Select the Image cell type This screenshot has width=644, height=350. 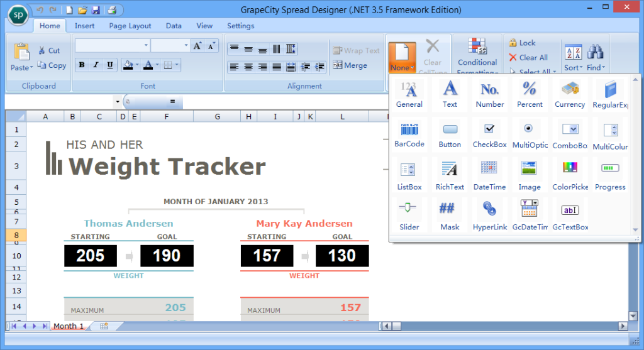click(530, 175)
